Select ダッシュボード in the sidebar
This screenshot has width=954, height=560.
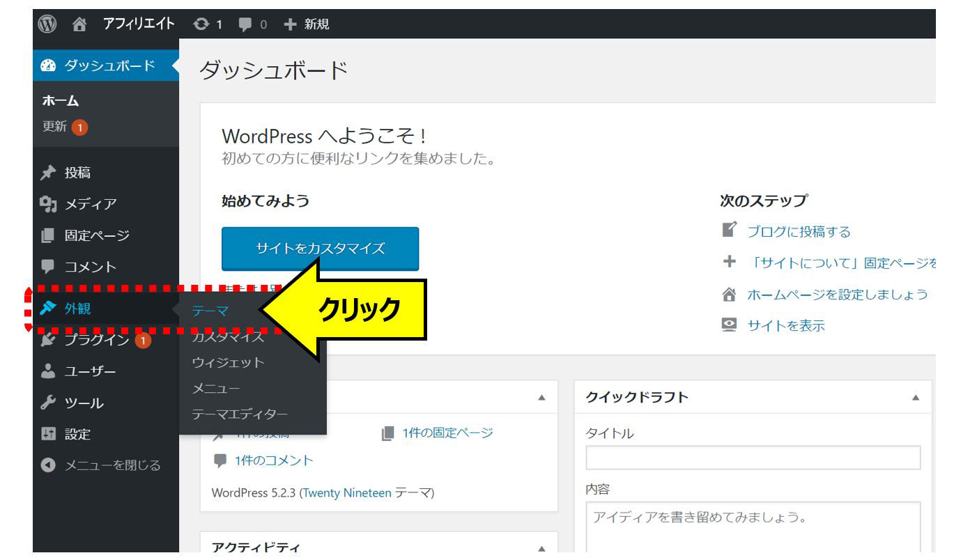106,66
